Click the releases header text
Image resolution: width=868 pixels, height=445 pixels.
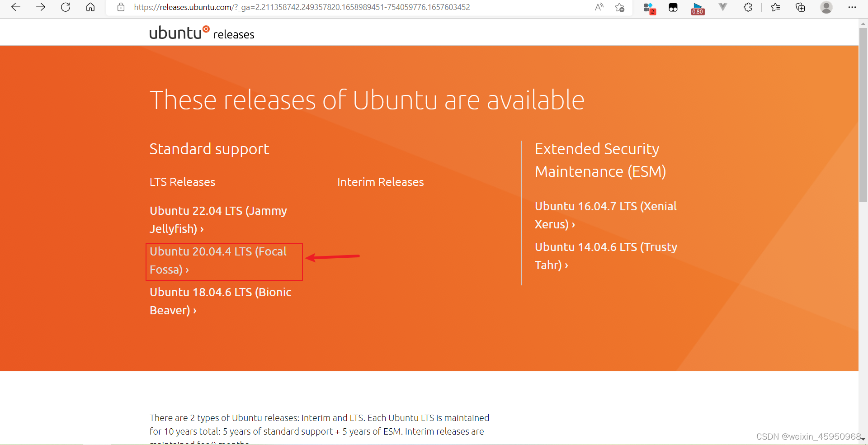[234, 34]
